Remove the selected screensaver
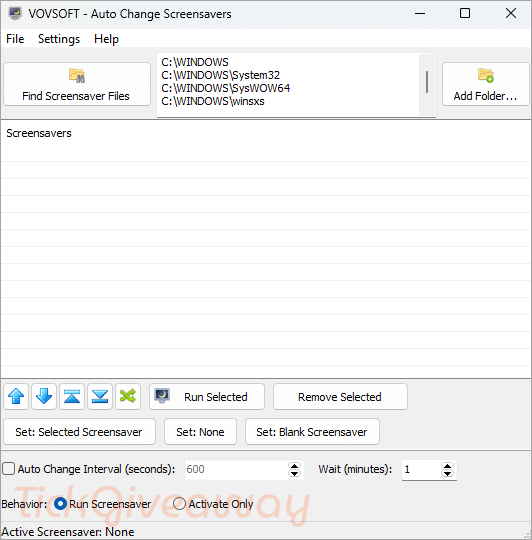The height and width of the screenshot is (540, 532). [x=340, y=396]
